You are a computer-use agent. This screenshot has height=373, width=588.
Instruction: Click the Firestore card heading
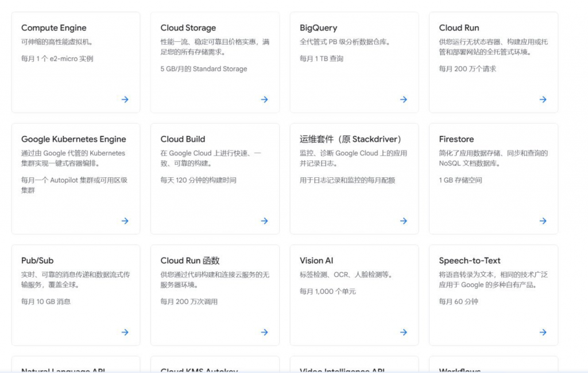click(457, 139)
